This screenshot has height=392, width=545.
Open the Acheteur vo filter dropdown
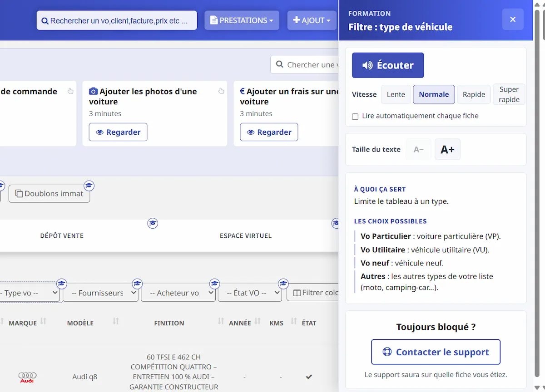tap(178, 293)
